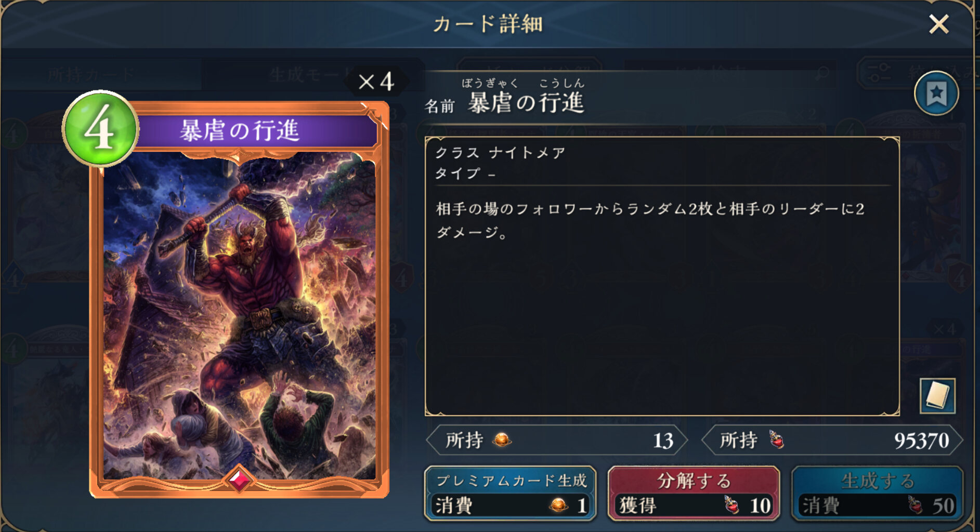Click the red gem rarity icon
Image resolution: width=980 pixels, height=532 pixels.
pos(239,480)
